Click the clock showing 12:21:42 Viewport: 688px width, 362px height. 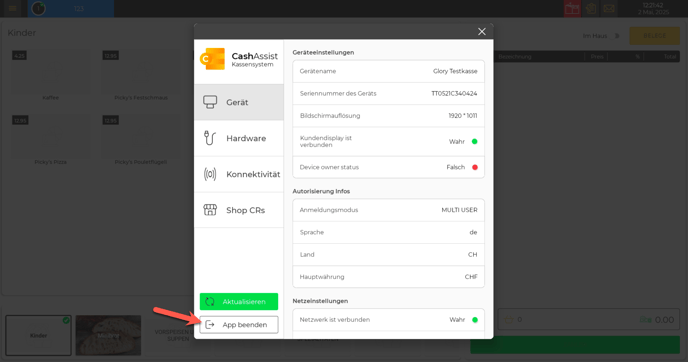(x=653, y=5)
